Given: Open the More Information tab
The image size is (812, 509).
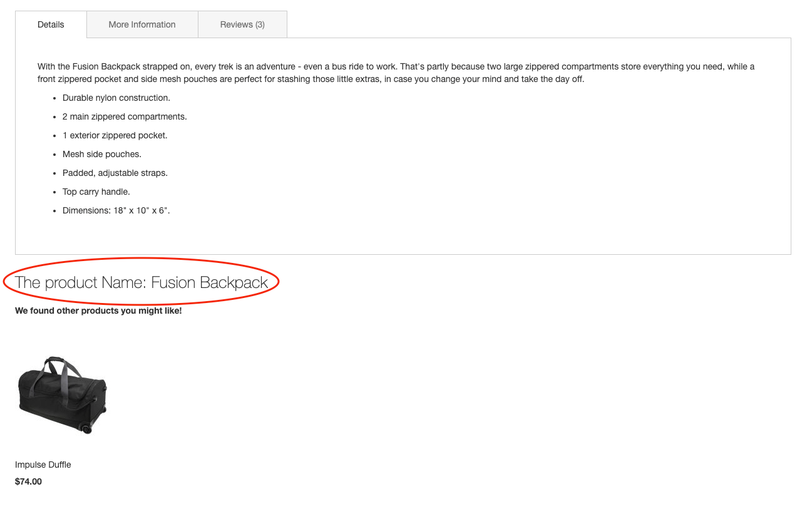Looking at the screenshot, I should point(142,24).
